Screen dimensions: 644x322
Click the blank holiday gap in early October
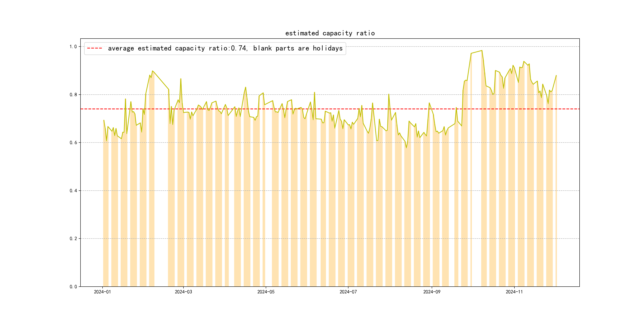point(476,175)
